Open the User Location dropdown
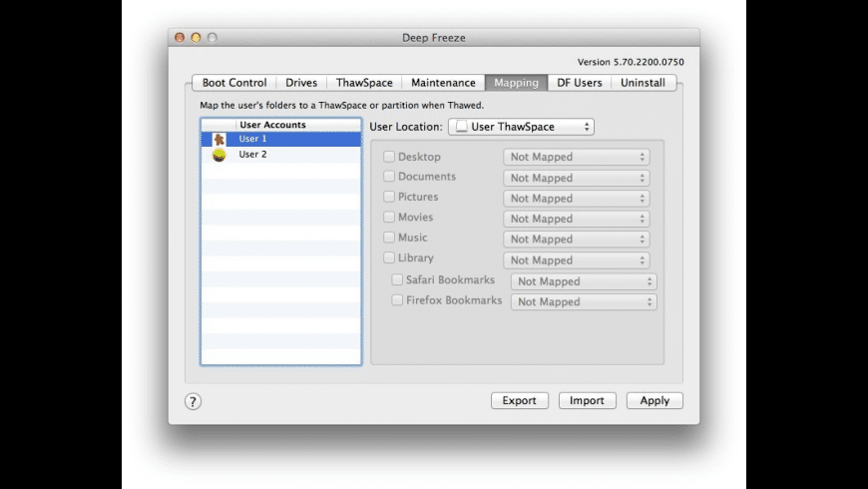Viewport: 868px width, 489px height. pyautogui.click(x=521, y=127)
